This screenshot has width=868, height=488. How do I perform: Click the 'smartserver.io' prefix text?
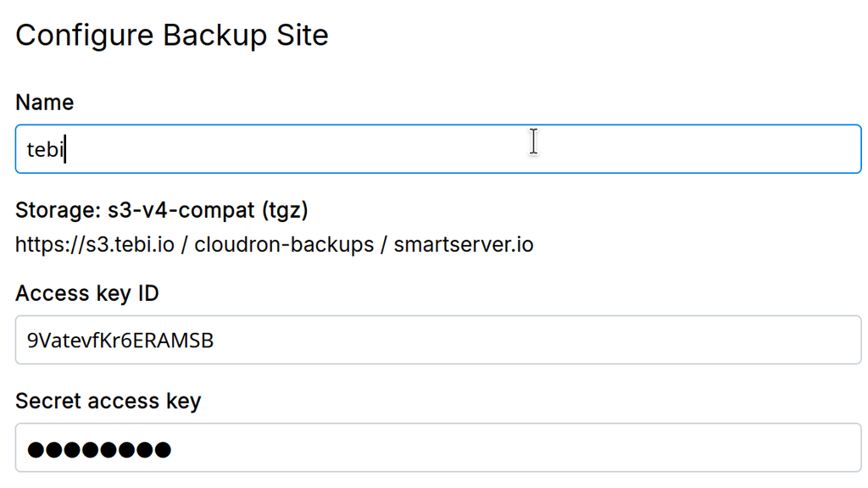click(x=463, y=245)
